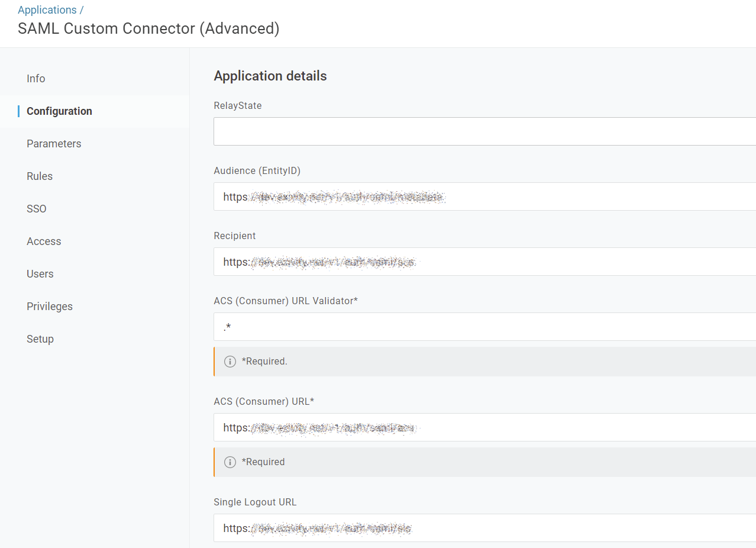This screenshot has width=756, height=548.
Task: Select the Configuration tab
Action: [x=59, y=111]
